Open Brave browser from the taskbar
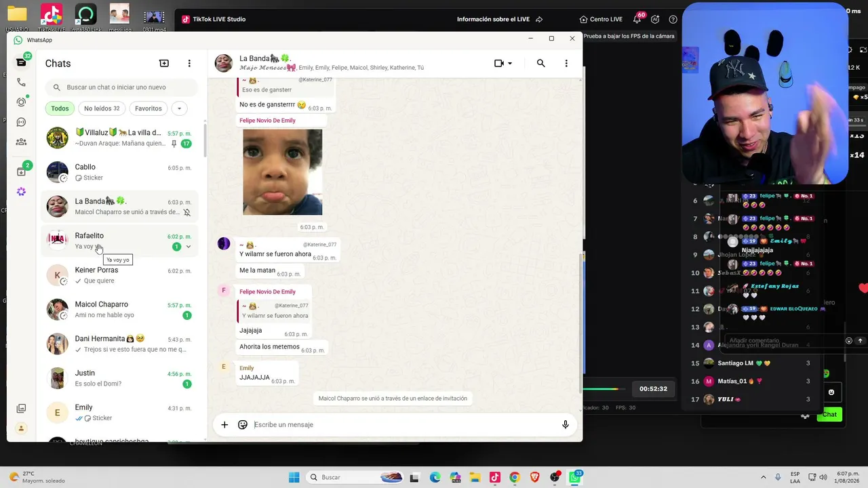This screenshot has height=488, width=868. (x=535, y=477)
